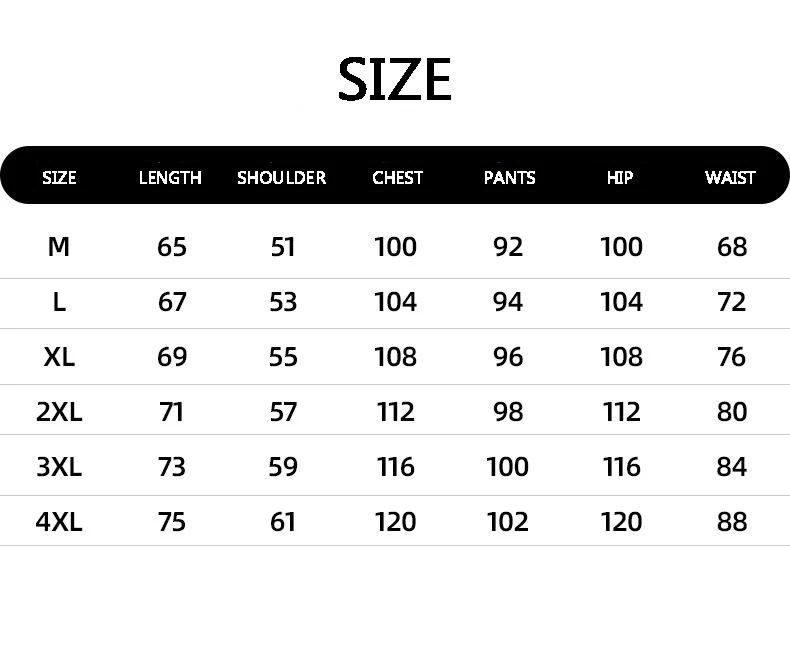The height and width of the screenshot is (648, 790).
Task: Click the L size row label
Action: point(59,302)
